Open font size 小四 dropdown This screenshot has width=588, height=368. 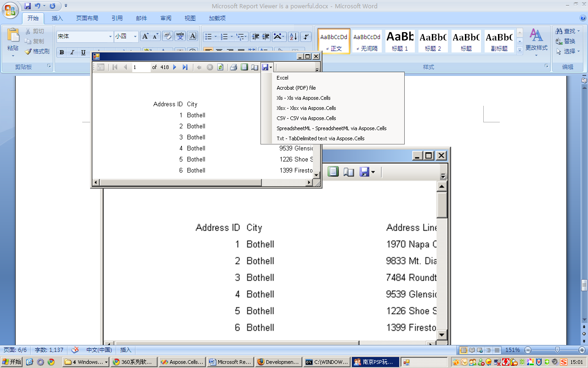[135, 36]
